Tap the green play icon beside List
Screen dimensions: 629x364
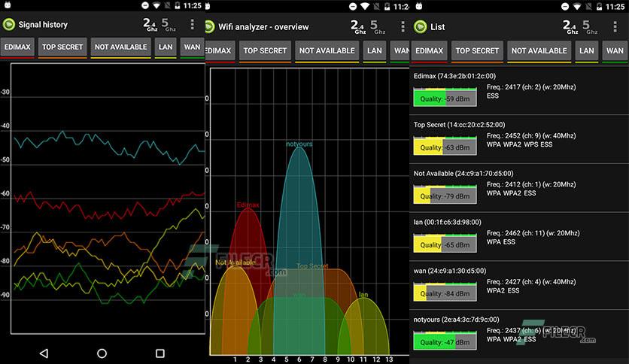[421, 27]
